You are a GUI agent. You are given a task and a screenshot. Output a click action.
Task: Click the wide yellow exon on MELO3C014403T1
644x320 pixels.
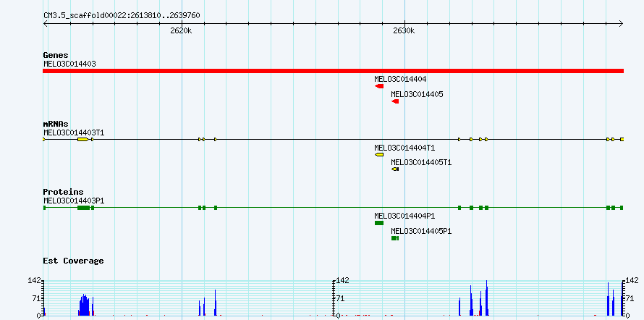tap(83, 140)
